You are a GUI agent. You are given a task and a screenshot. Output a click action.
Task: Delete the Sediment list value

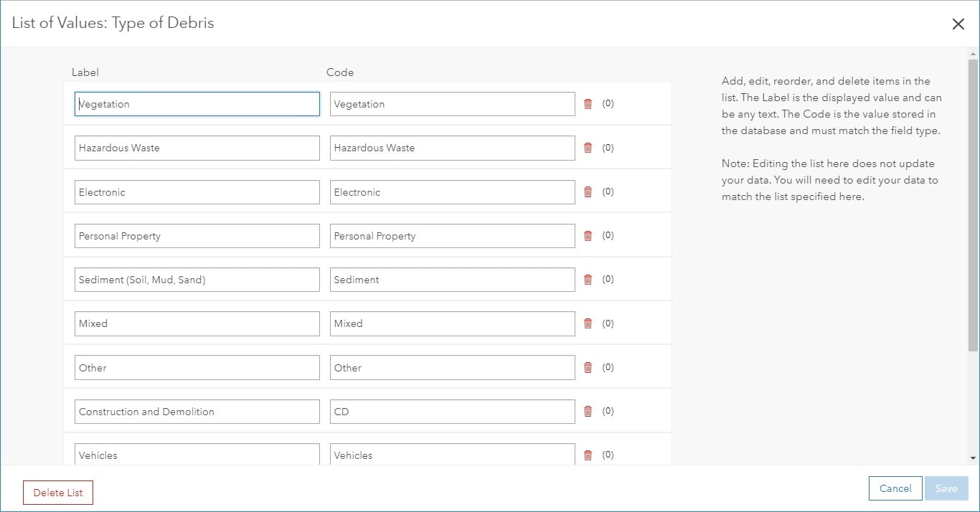(588, 280)
